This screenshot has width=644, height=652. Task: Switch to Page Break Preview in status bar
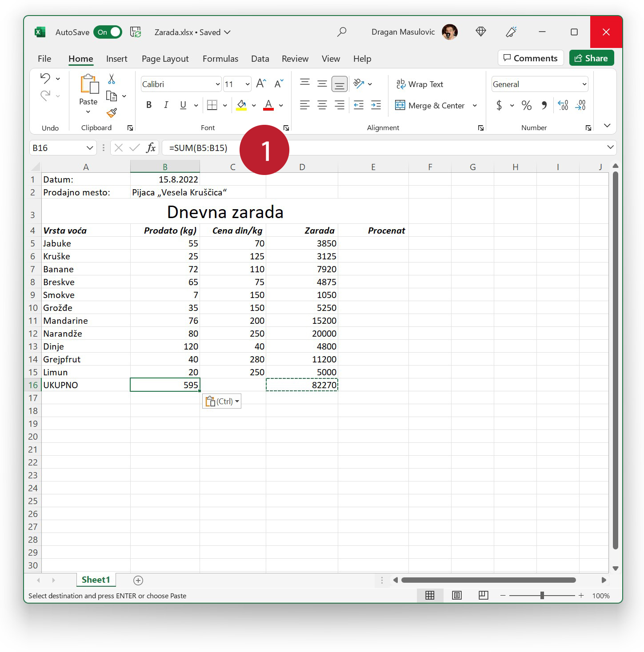pos(484,596)
